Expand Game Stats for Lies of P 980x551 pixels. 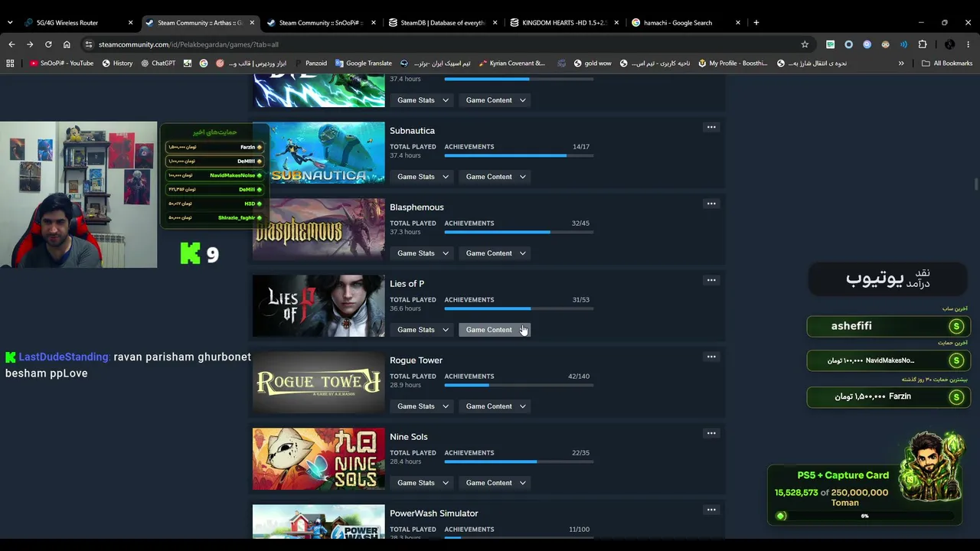[423, 330]
